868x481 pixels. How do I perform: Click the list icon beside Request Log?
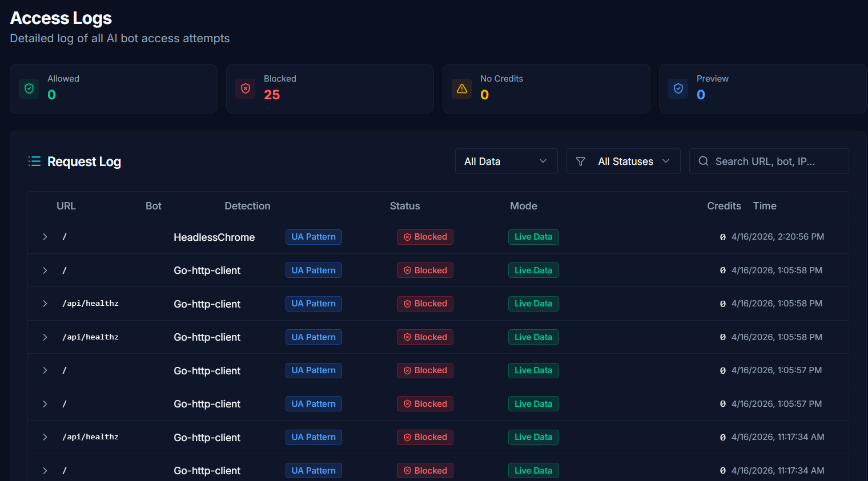click(34, 161)
